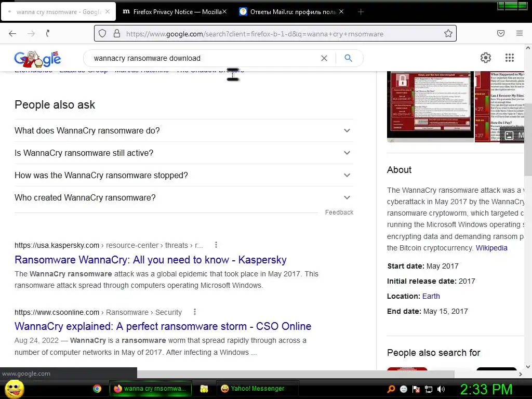Close the Firefox Privacy Notice tab
The image size is (532, 399).
[224, 11]
